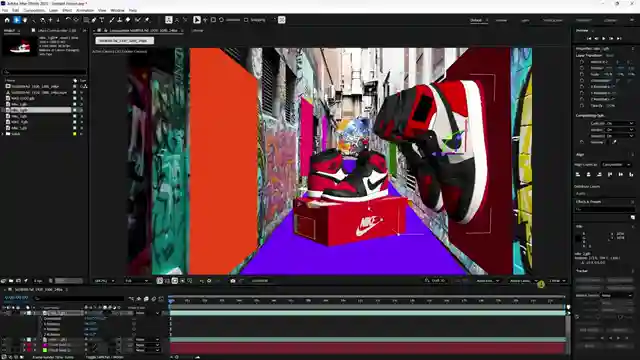This screenshot has height=360, width=640.
Task: Click the sneaker thumbnail in Project panel
Action: click(x=19, y=47)
